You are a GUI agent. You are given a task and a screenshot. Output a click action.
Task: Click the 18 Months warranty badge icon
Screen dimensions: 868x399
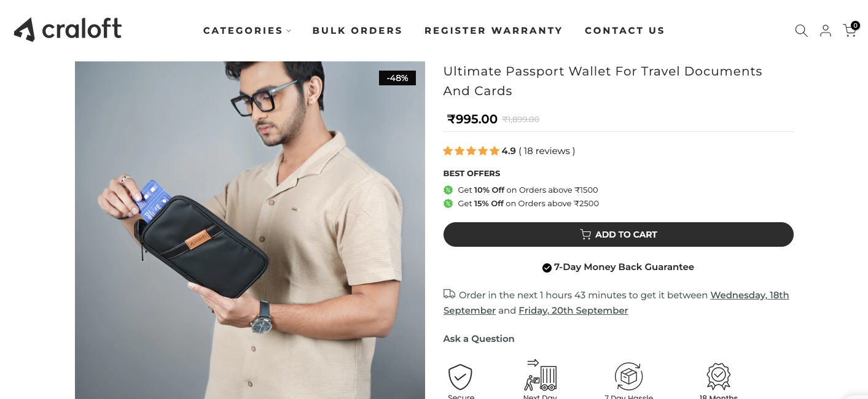(718, 376)
